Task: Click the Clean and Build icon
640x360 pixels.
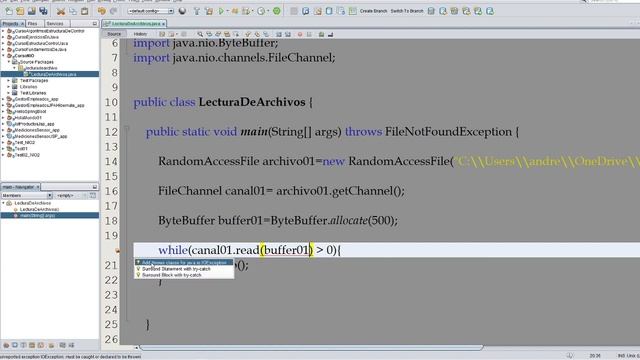Action: [x=209, y=11]
